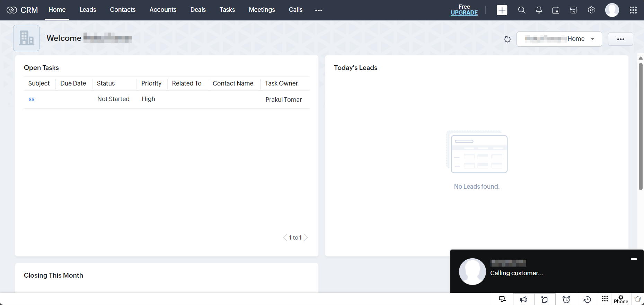The width and height of the screenshot is (644, 305).
Task: Click the Closing This Month widget title
Action: [53, 276]
